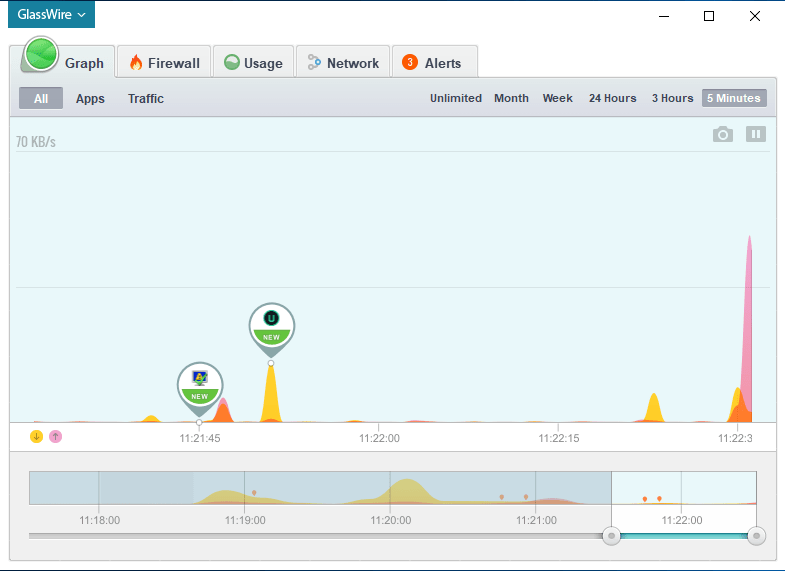
Task: Click the 11:20:00 hump in the timeline overview
Action: click(x=408, y=490)
